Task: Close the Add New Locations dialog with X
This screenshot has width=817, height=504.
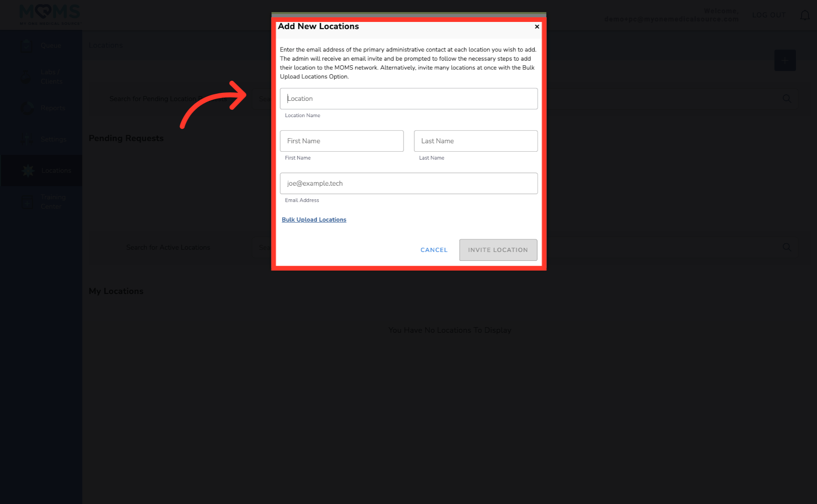Action: [536, 27]
